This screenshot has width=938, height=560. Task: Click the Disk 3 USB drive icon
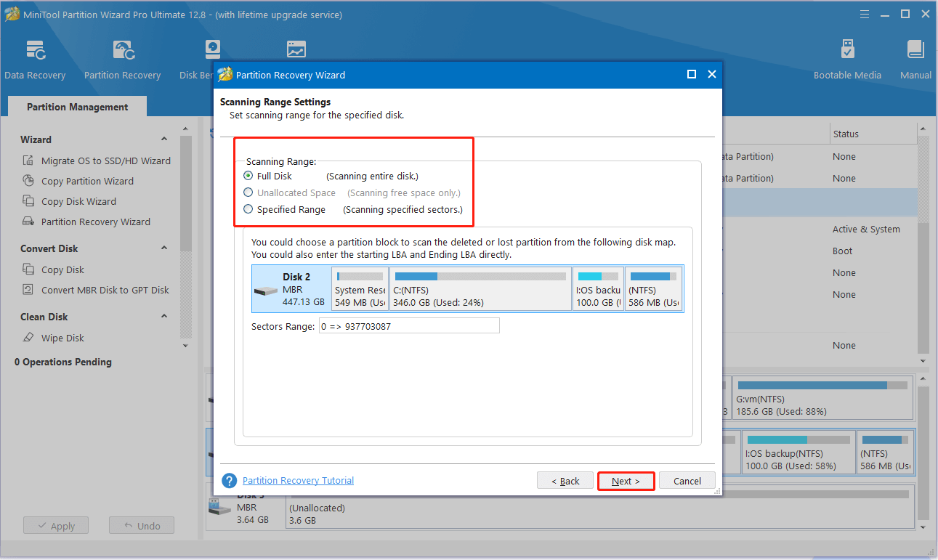pyautogui.click(x=220, y=506)
